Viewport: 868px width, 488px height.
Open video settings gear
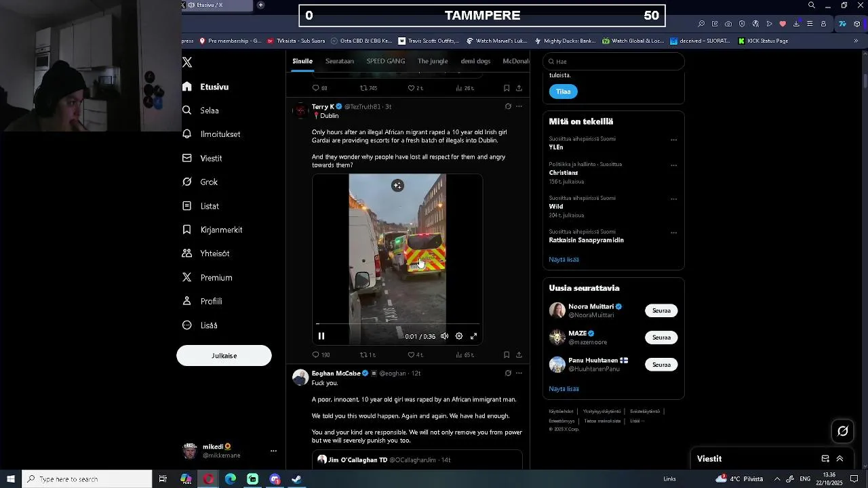coord(459,336)
